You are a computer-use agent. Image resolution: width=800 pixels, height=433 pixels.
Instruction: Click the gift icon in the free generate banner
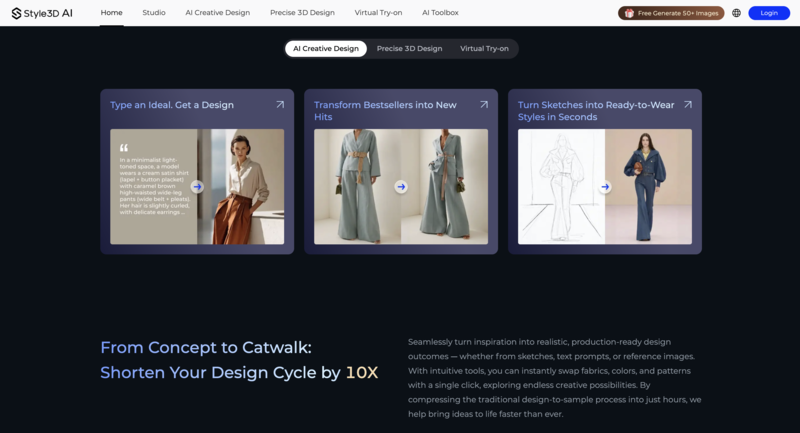629,13
